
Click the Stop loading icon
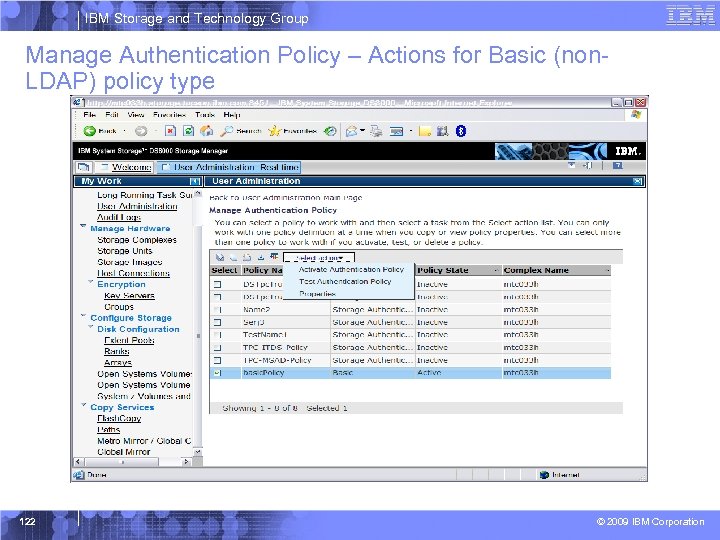point(170,131)
